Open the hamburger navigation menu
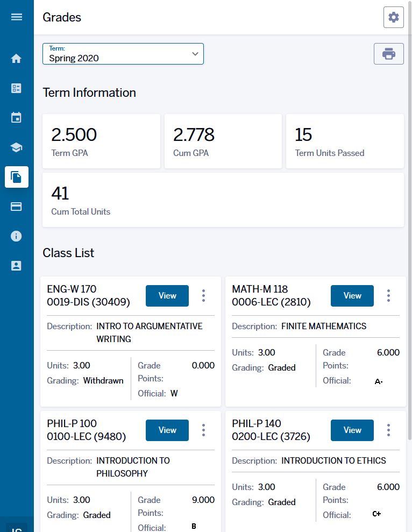Viewport: 412px width, 532px height. click(17, 17)
